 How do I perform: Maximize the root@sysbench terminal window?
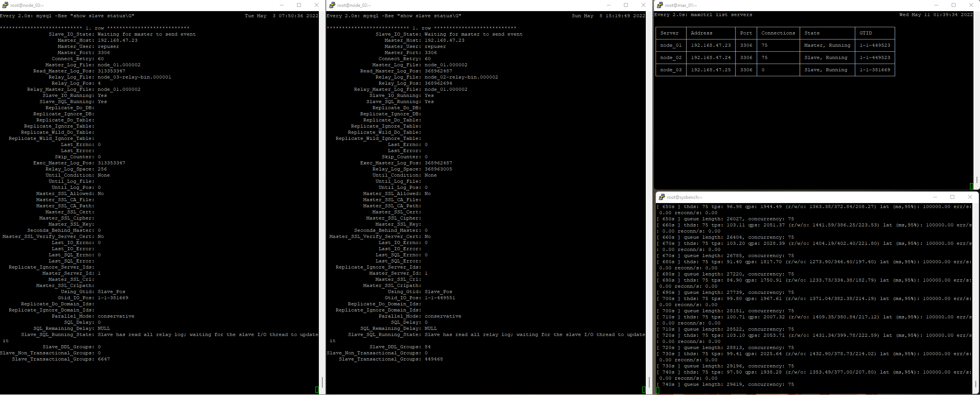[952, 197]
